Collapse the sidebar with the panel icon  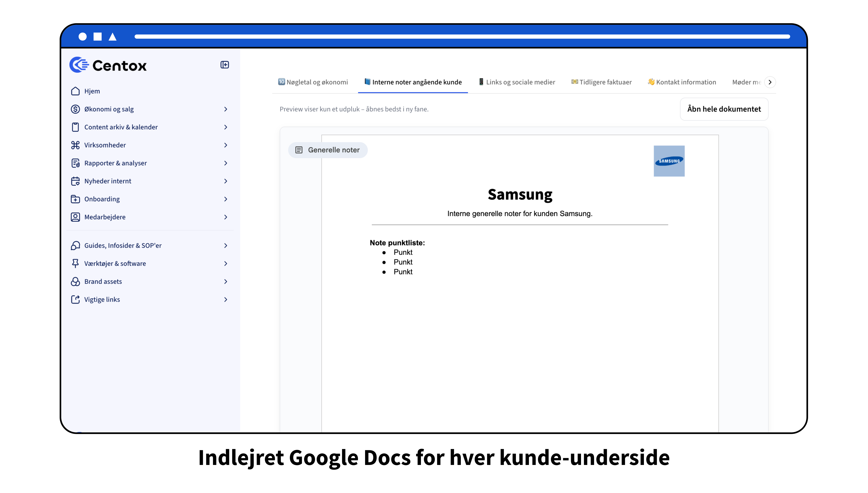225,65
